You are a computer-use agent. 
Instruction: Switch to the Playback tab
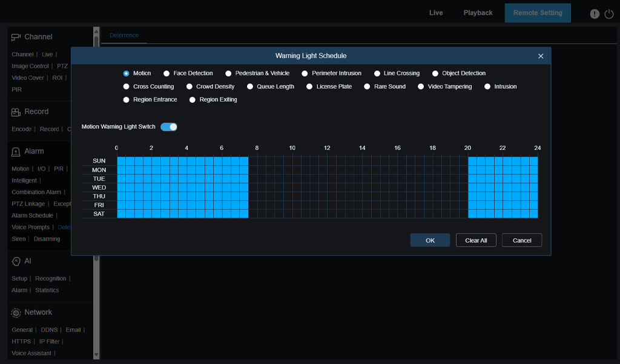click(x=478, y=13)
